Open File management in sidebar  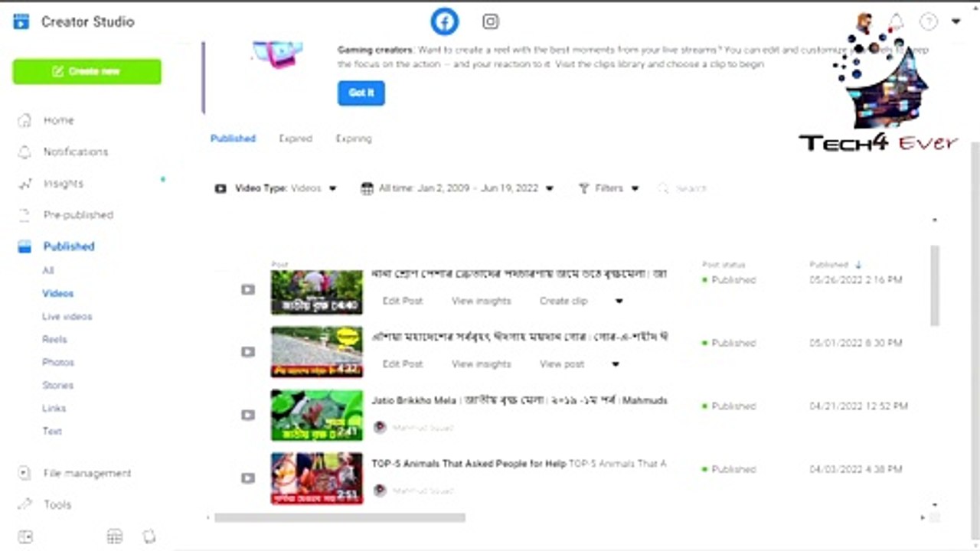87,473
